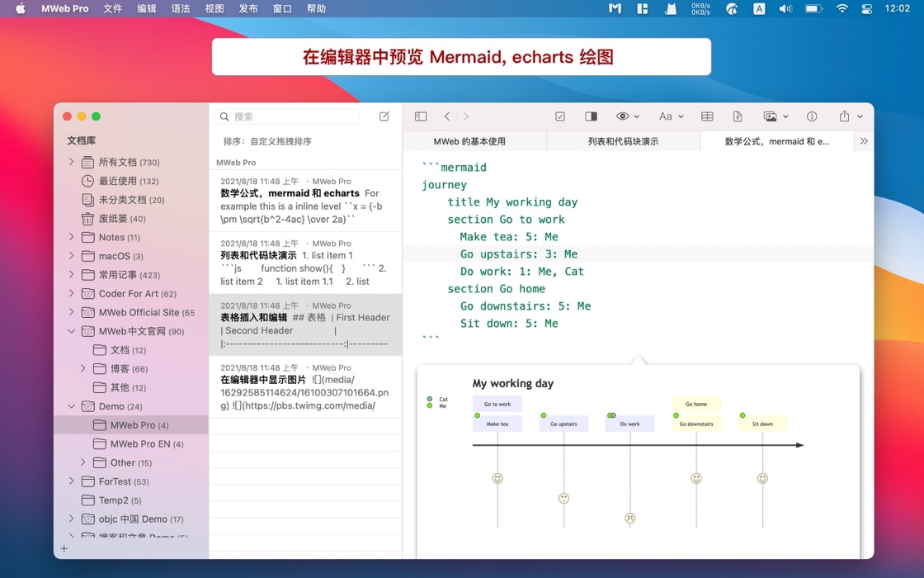Open the 列表和代码块演示 note
The width and height of the screenshot is (924, 578).
(305, 263)
